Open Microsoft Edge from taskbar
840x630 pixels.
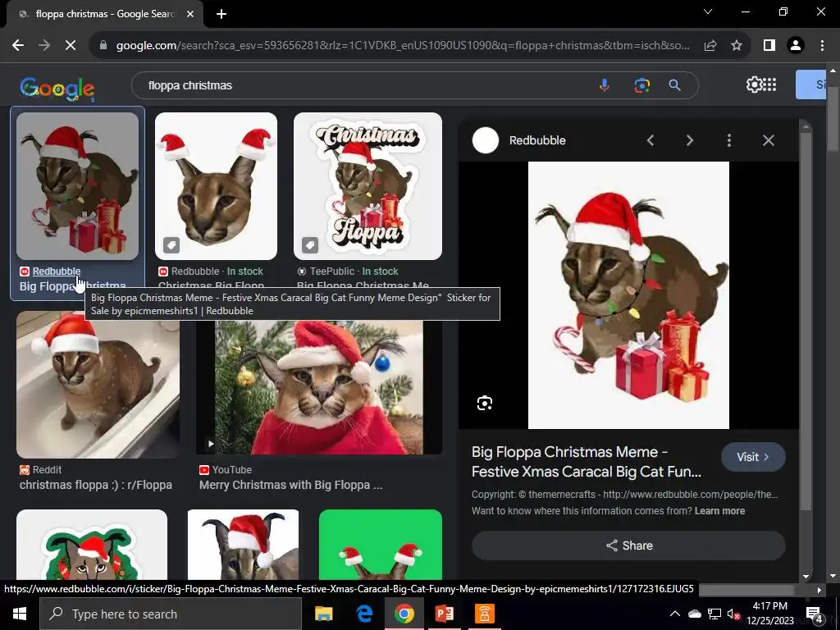pos(364,614)
